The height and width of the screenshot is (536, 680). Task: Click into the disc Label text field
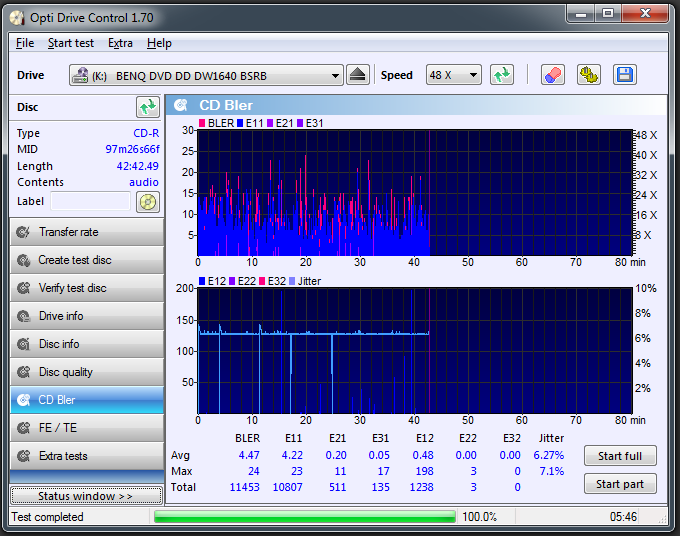pyautogui.click(x=90, y=202)
